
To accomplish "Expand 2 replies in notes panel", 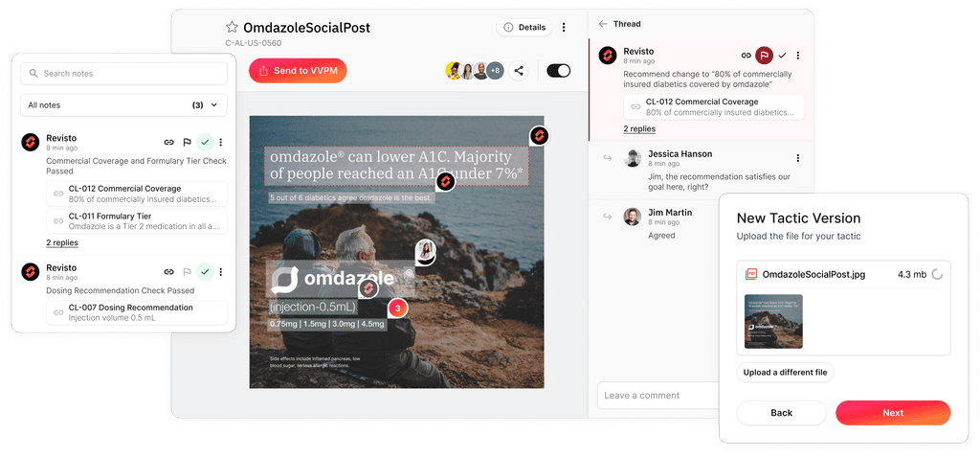I will [62, 242].
